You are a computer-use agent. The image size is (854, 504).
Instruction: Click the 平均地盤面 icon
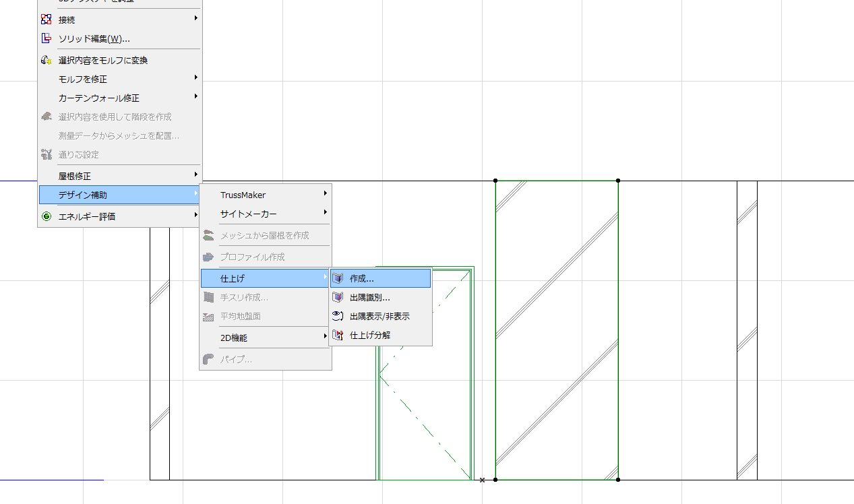[x=208, y=316]
